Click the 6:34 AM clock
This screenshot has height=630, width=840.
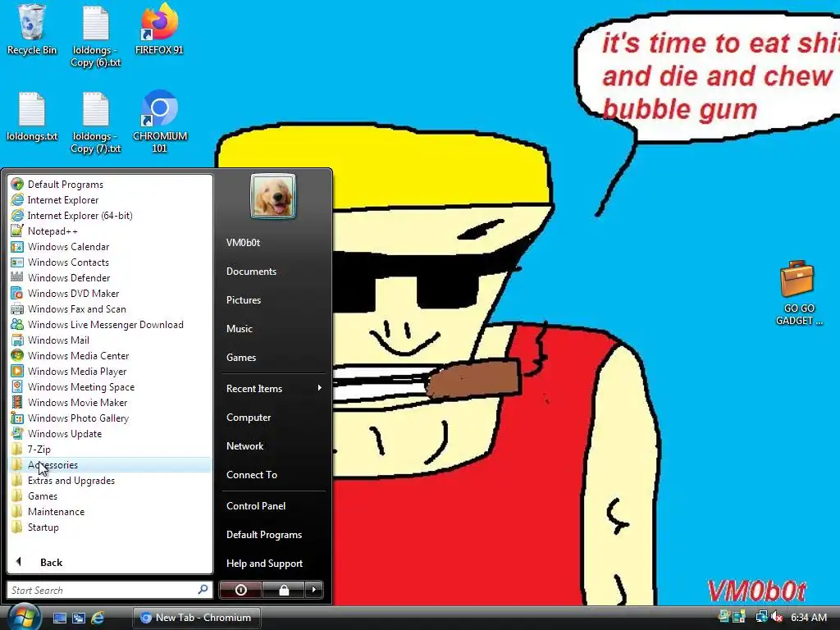pyautogui.click(x=808, y=617)
